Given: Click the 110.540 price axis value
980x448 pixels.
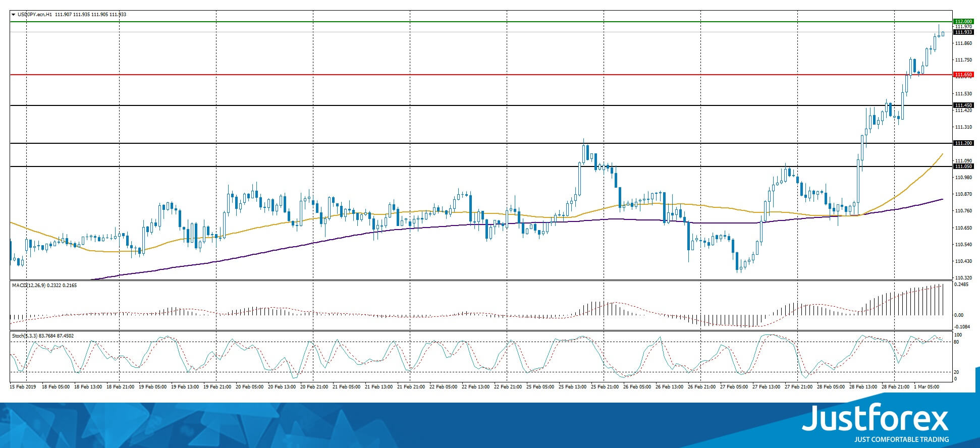Looking at the screenshot, I should pyautogui.click(x=964, y=245).
